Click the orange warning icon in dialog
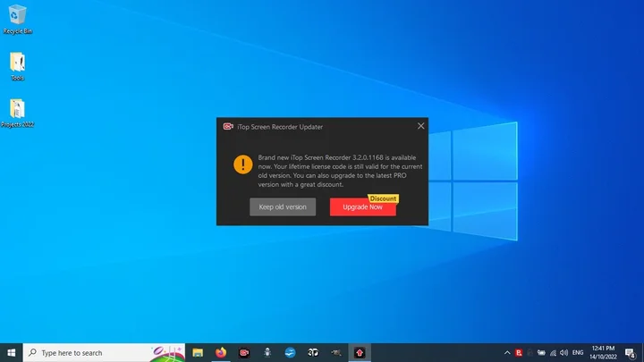The height and width of the screenshot is (362, 644). pos(242,164)
